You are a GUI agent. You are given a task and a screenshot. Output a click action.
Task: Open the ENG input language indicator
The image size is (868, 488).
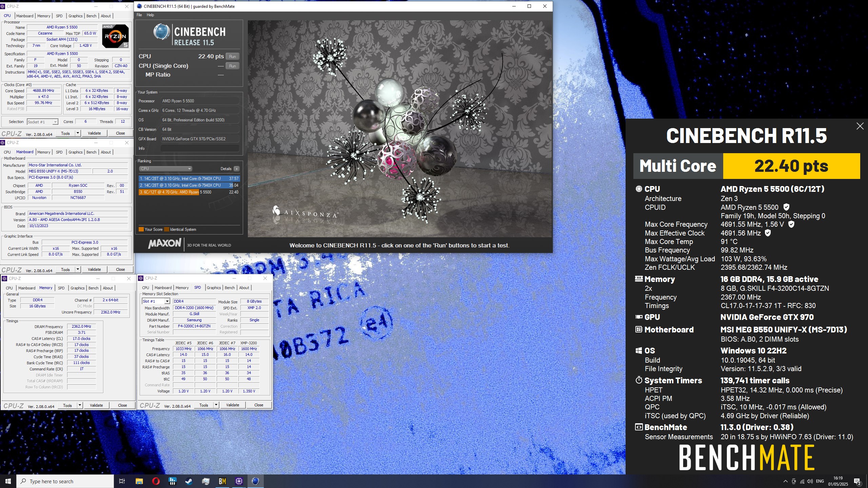[820, 481]
